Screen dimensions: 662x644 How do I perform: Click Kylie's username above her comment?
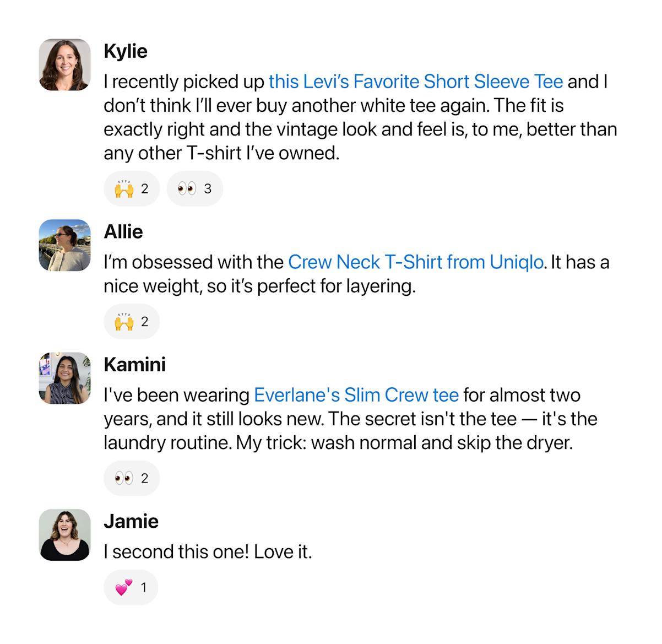pyautogui.click(x=126, y=51)
